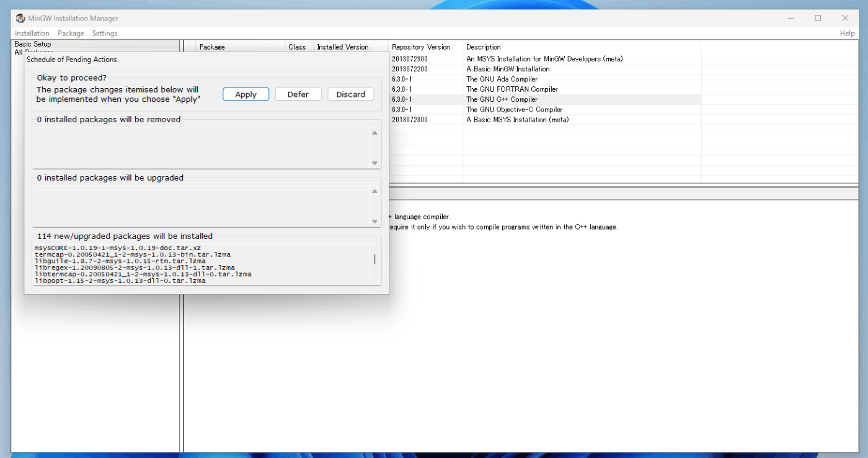The height and width of the screenshot is (458, 868).
Task: Sort by Repository Version column header
Action: click(x=426, y=47)
